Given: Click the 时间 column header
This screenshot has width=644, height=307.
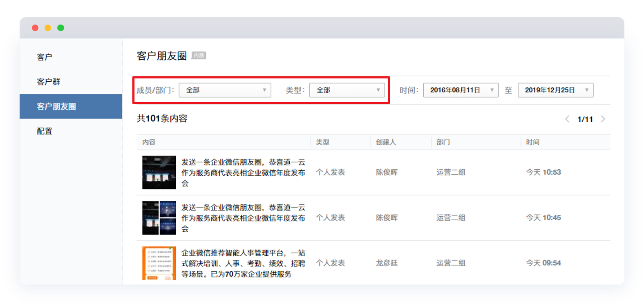Looking at the screenshot, I should pyautogui.click(x=532, y=142).
